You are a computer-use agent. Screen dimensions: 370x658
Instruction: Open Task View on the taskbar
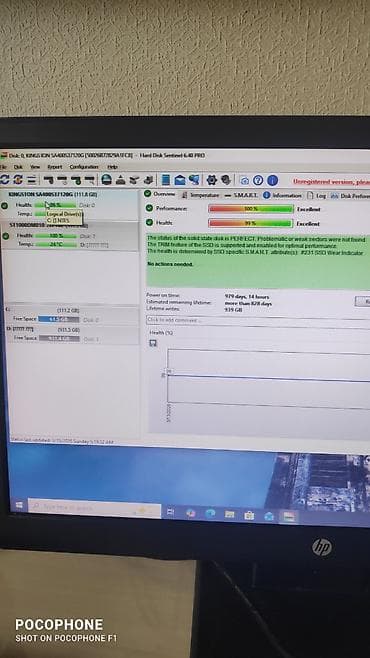(170, 512)
